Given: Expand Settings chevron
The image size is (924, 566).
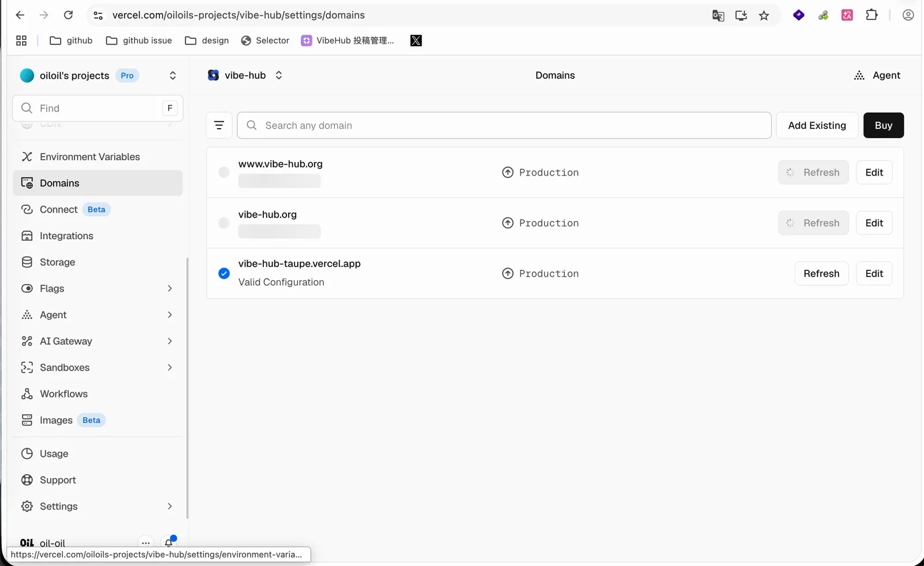Looking at the screenshot, I should coord(170,507).
